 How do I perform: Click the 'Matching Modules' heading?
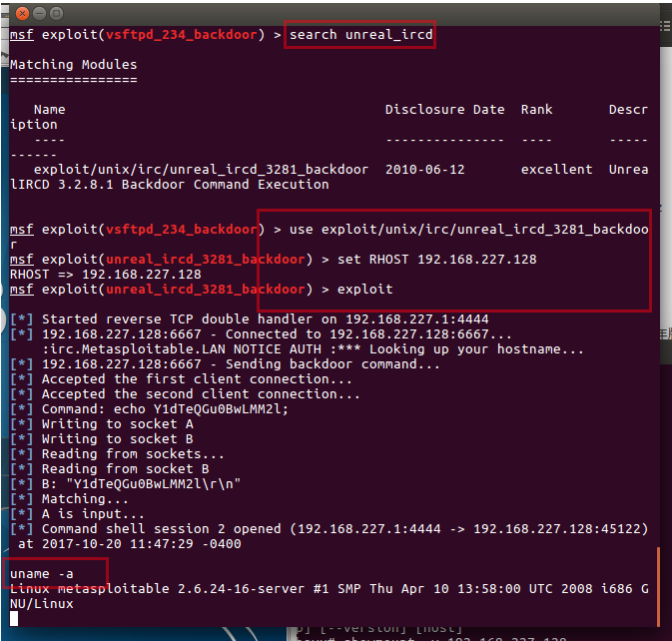click(73, 65)
